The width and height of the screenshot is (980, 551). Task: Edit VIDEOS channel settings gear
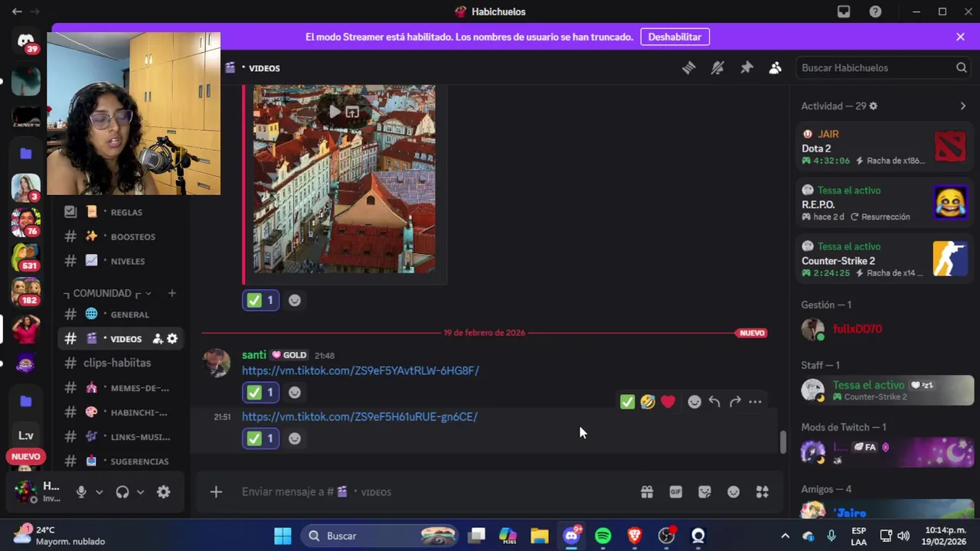172,338
